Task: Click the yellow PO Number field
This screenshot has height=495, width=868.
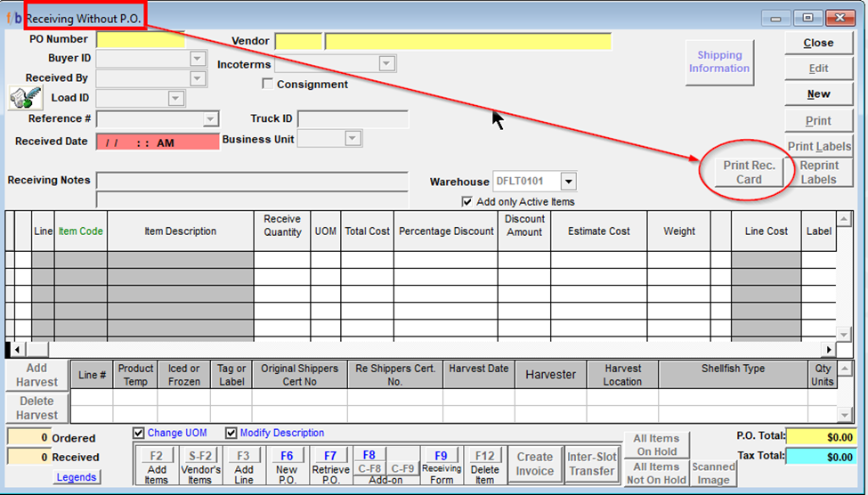Action: [140, 40]
